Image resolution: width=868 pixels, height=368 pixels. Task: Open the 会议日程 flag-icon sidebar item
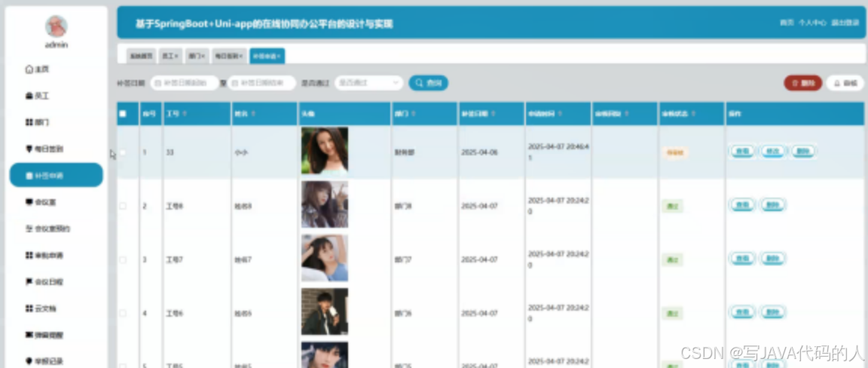(x=44, y=282)
